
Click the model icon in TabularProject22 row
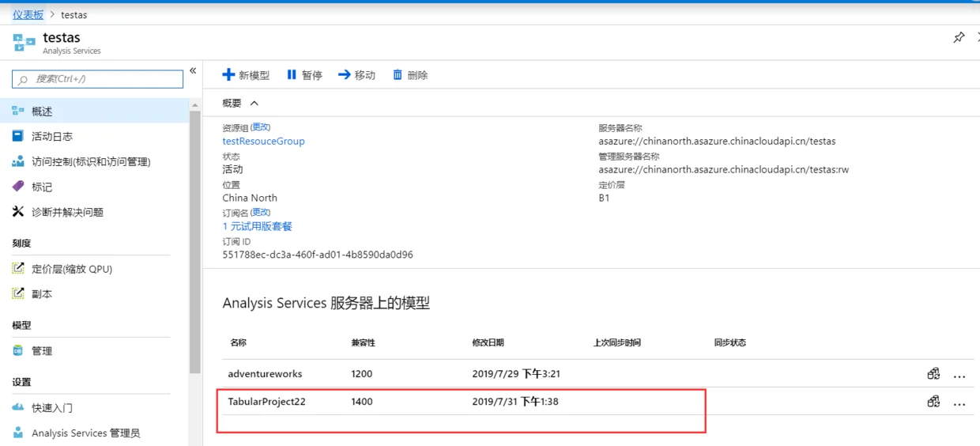[933, 402]
